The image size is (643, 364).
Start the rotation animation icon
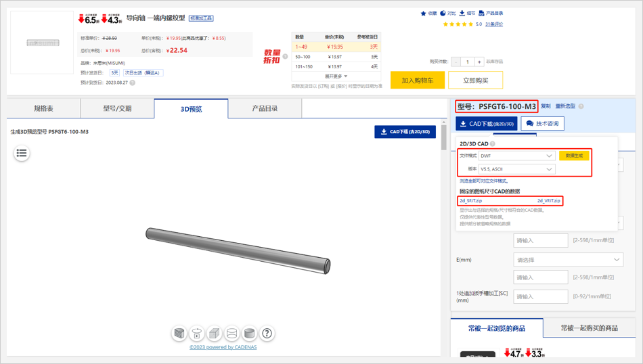pos(196,333)
